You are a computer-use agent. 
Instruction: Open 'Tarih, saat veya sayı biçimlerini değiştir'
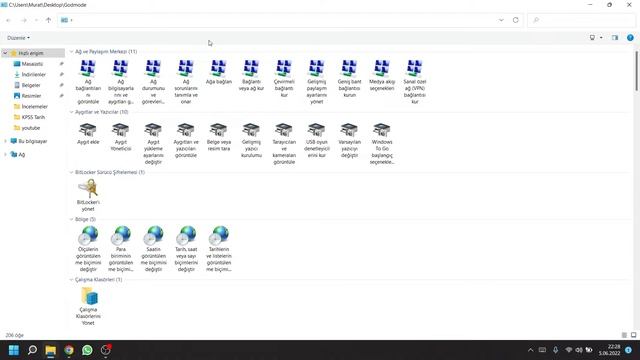(x=186, y=249)
